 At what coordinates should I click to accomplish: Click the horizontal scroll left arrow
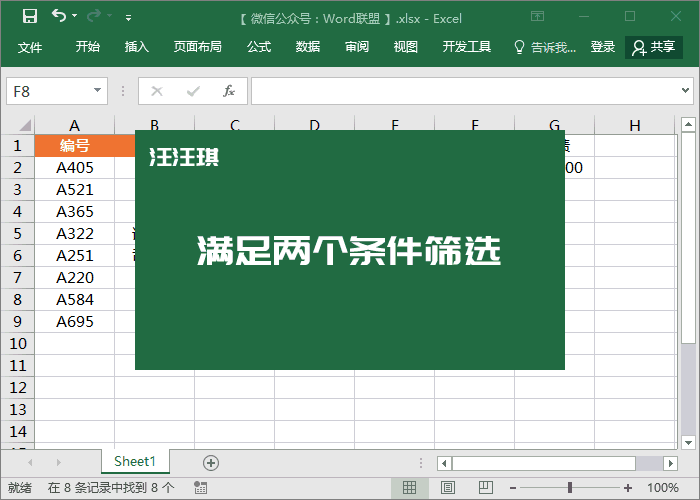click(444, 463)
